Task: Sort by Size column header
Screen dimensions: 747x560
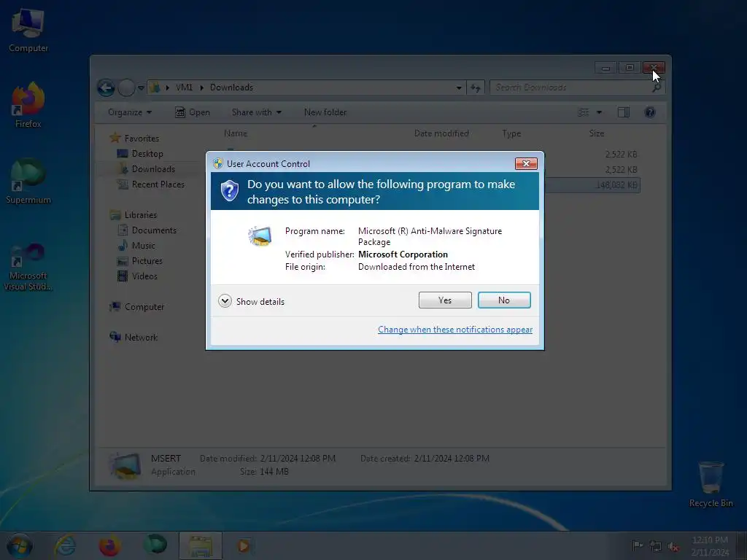Action: pyautogui.click(x=597, y=134)
